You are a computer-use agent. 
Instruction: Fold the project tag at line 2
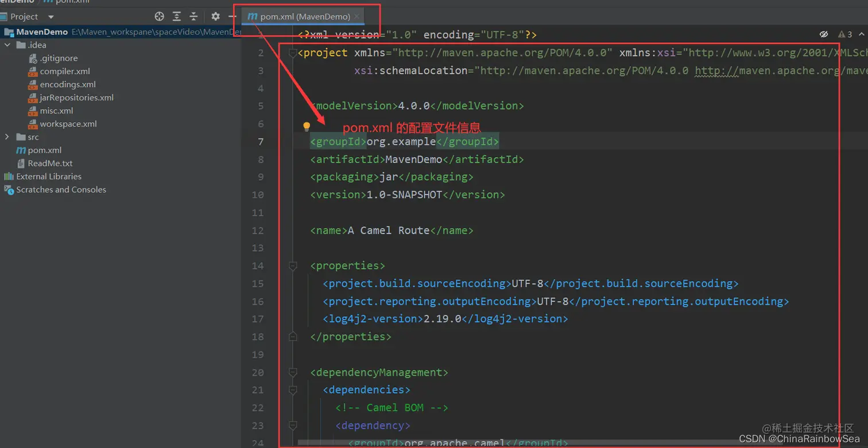pyautogui.click(x=293, y=53)
